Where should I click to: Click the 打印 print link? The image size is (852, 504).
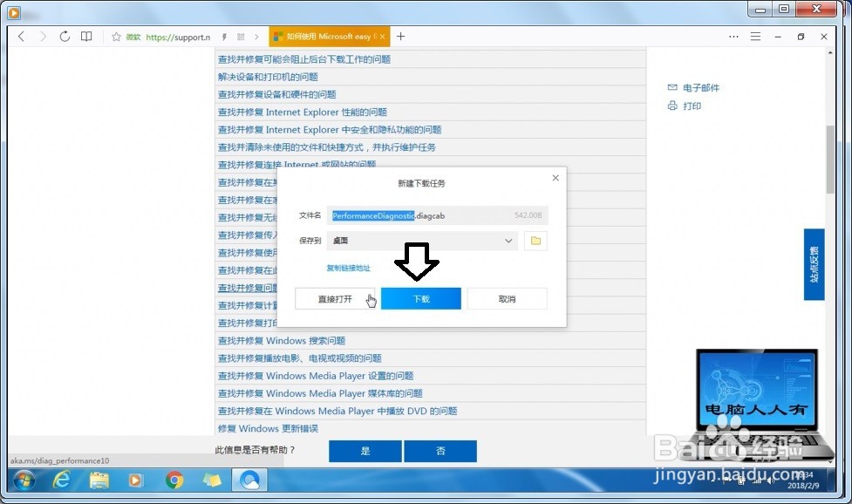click(x=684, y=106)
